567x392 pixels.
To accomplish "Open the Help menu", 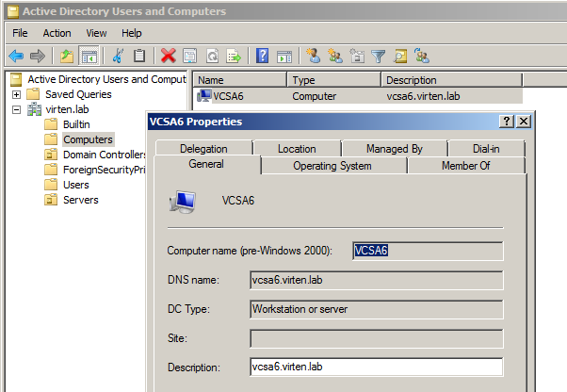I will pyautogui.click(x=131, y=33).
